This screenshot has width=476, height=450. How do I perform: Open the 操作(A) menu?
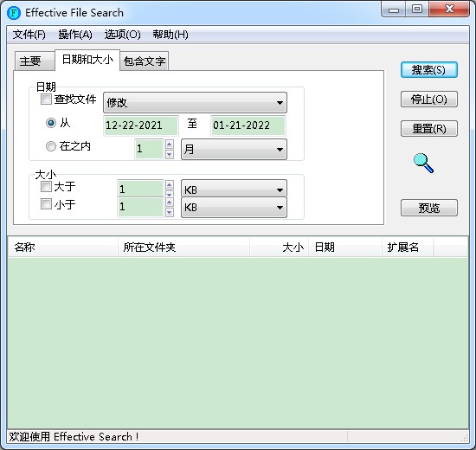(x=75, y=35)
